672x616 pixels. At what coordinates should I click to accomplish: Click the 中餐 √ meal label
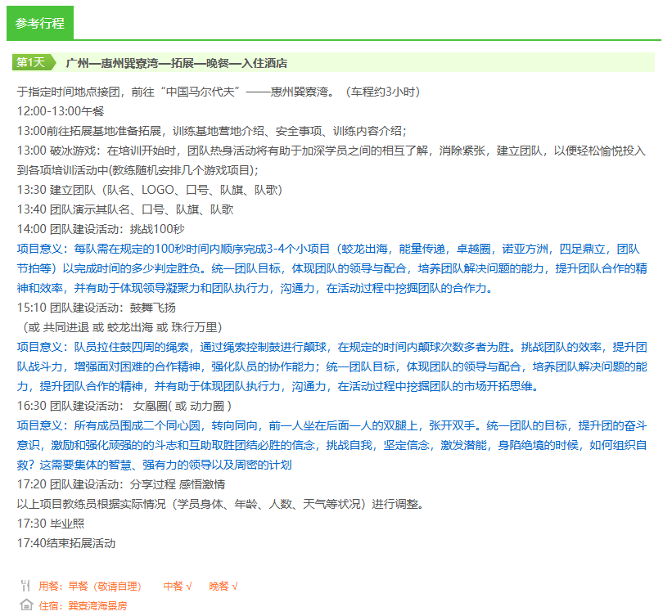[178, 586]
